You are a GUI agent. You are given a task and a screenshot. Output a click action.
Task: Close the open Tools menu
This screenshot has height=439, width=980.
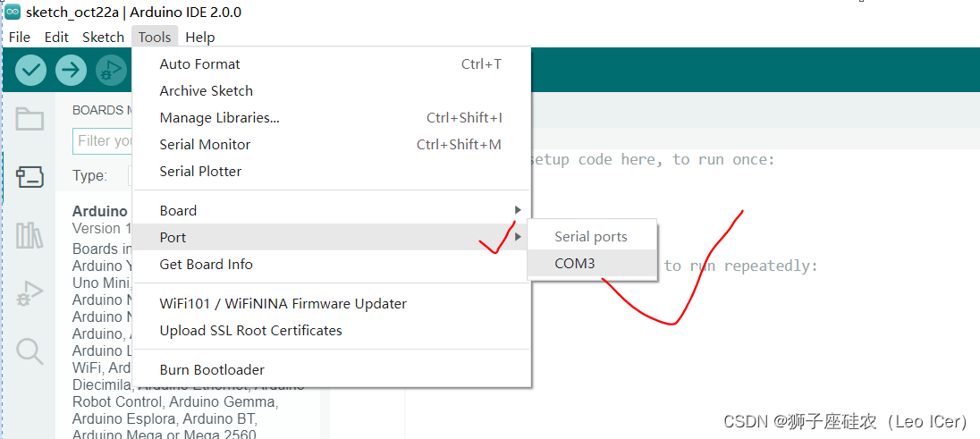point(155,37)
